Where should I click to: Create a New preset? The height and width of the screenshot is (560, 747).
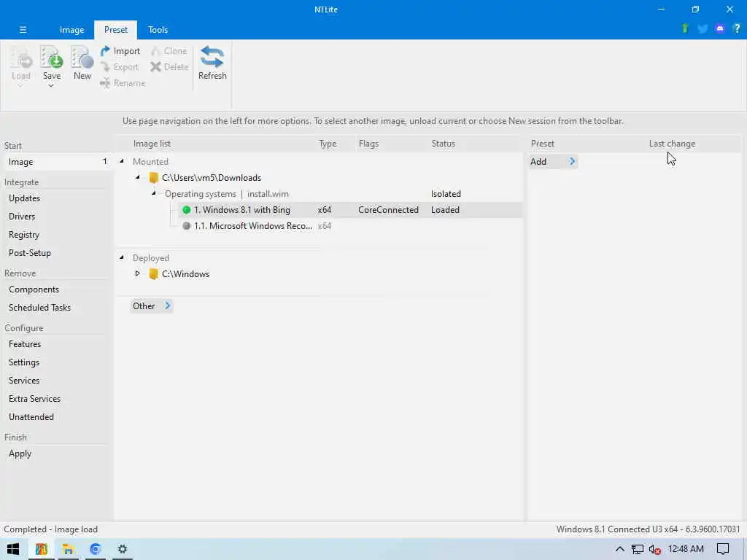point(82,63)
